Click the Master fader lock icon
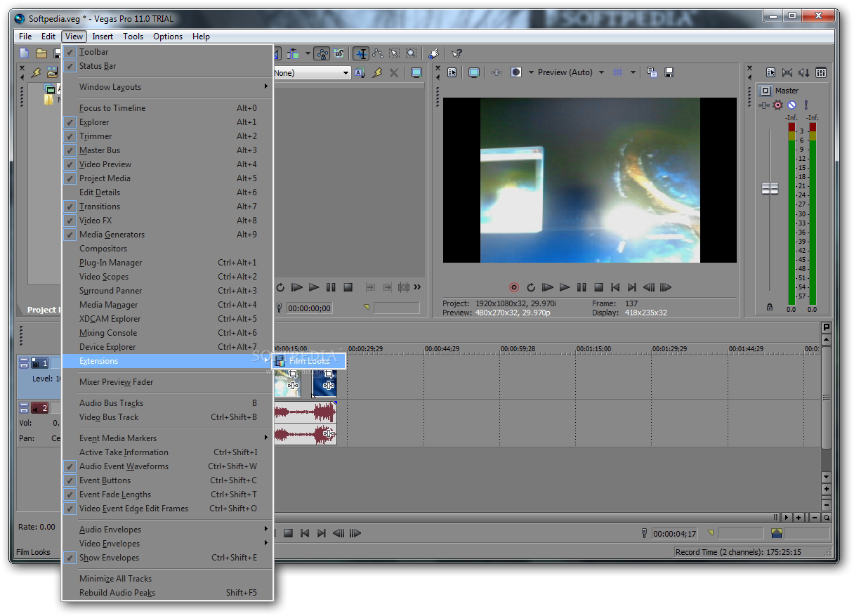This screenshot has width=854, height=616. (x=770, y=308)
